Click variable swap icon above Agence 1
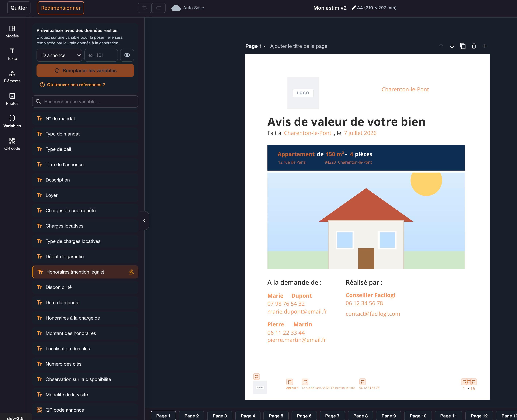Screen dimensions: 517x420 [290, 382]
